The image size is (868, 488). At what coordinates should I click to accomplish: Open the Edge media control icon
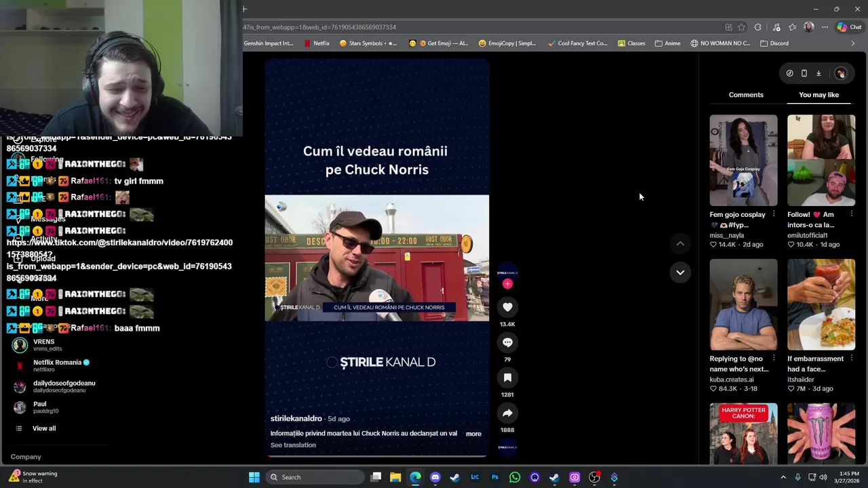point(776,27)
